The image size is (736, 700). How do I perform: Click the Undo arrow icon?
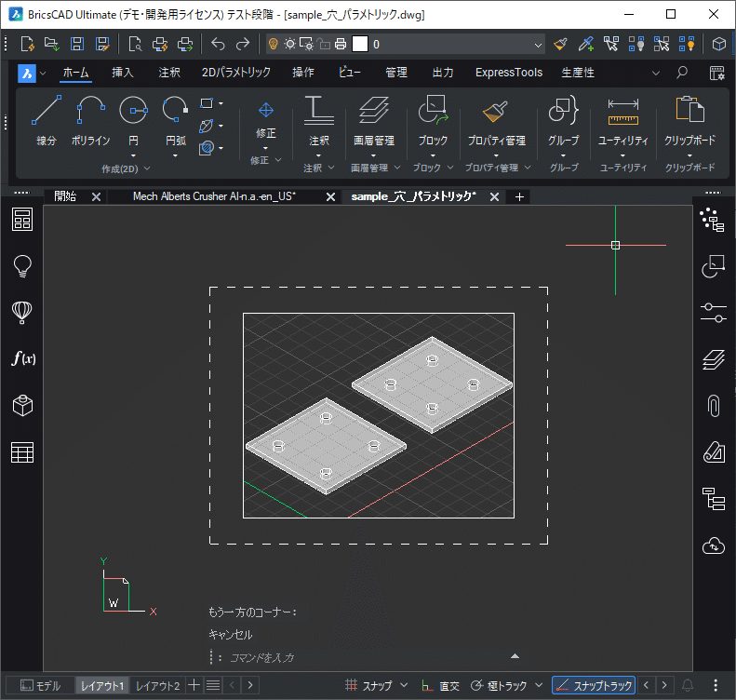(218, 44)
